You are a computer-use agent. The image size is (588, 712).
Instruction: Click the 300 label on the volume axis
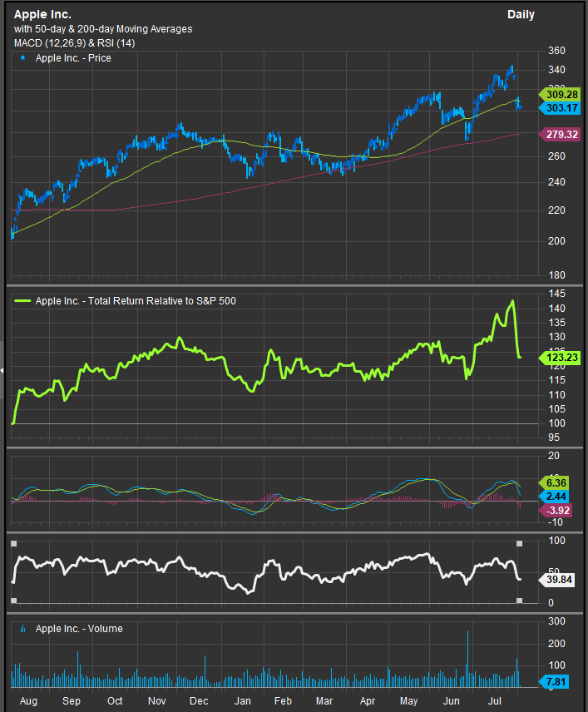(556, 621)
